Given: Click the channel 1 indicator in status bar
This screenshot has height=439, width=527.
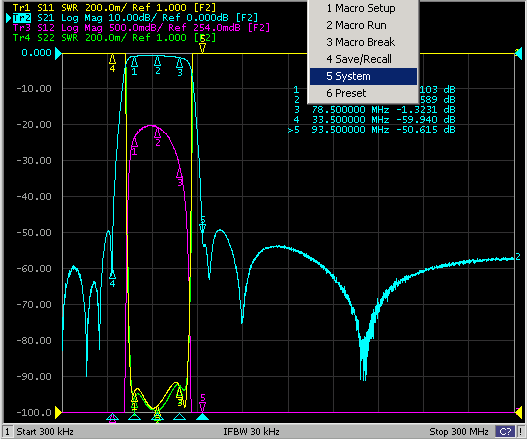Looking at the screenshot, I should (7, 431).
